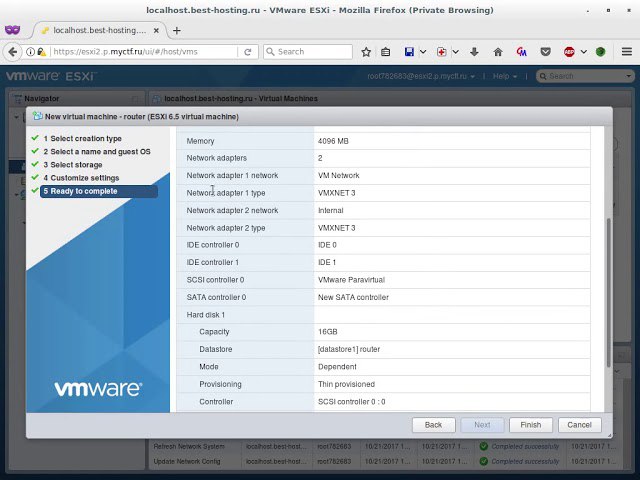Bookmark this page with star icon
The image size is (640, 480).
tap(366, 52)
